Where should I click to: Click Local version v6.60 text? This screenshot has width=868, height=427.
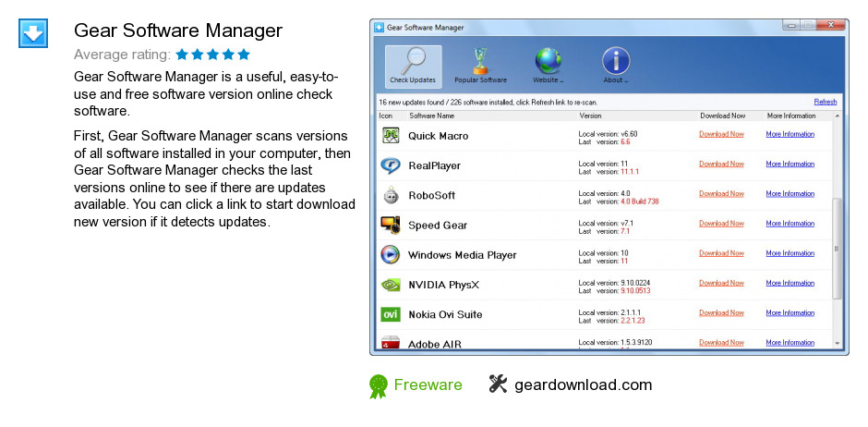point(608,134)
